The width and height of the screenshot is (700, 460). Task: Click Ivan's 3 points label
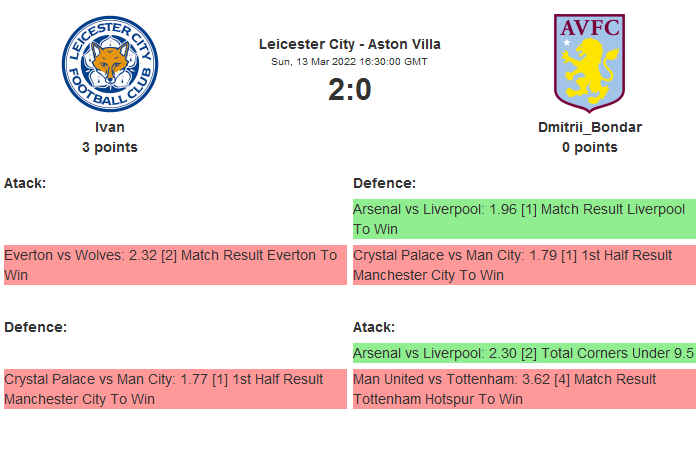click(x=110, y=147)
